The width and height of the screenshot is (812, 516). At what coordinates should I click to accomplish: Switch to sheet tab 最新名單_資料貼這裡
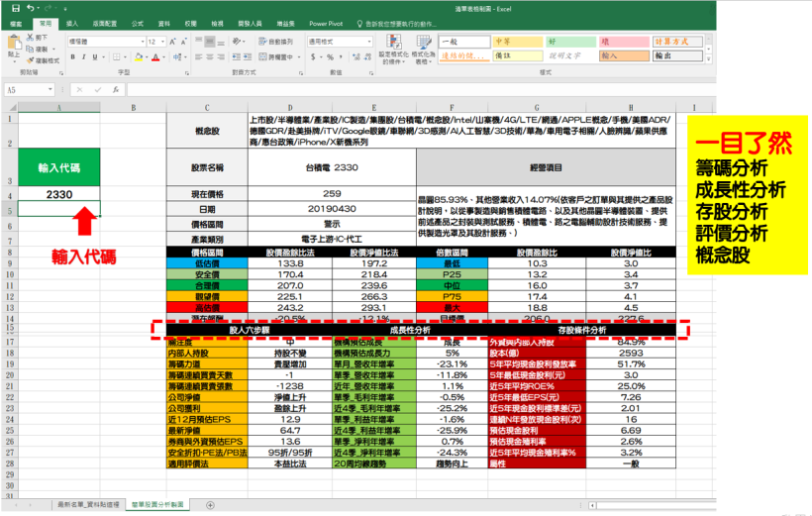tap(88, 504)
